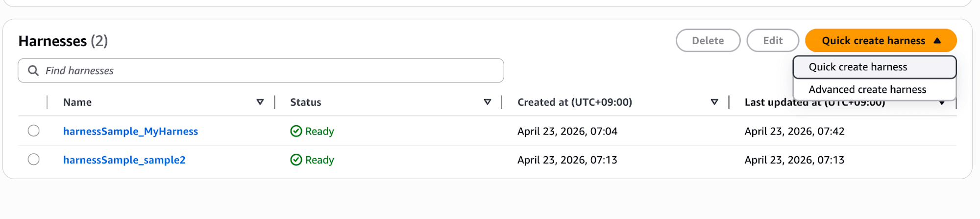Click the magnifier icon in the search box
This screenshot has height=219, width=980.
(33, 71)
